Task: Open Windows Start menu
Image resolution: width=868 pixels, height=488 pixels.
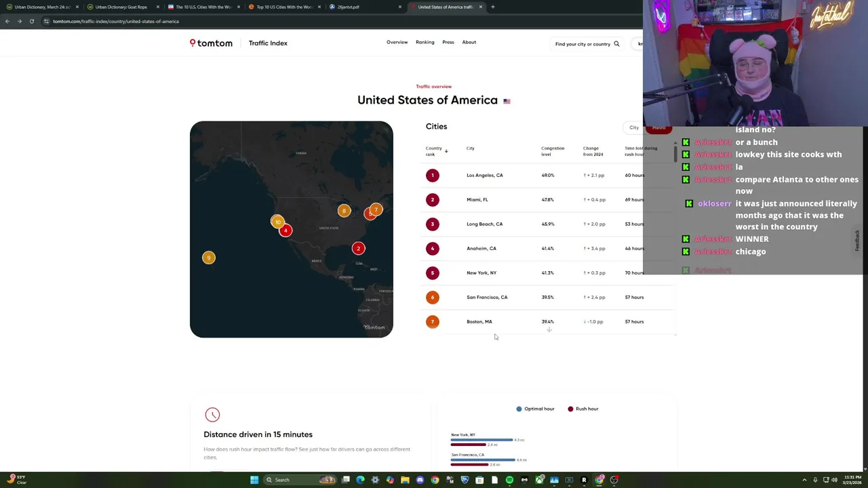Action: 254,480
